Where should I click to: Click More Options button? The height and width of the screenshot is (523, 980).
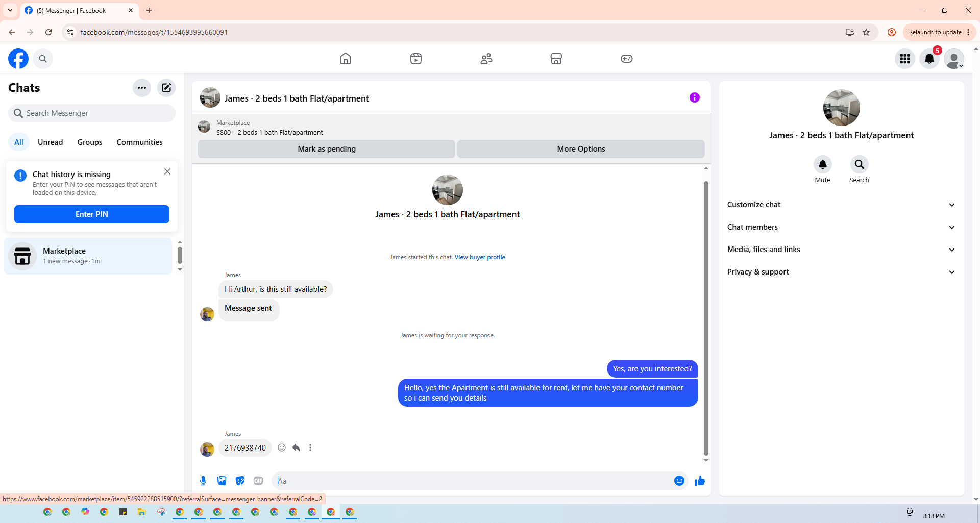pos(581,149)
